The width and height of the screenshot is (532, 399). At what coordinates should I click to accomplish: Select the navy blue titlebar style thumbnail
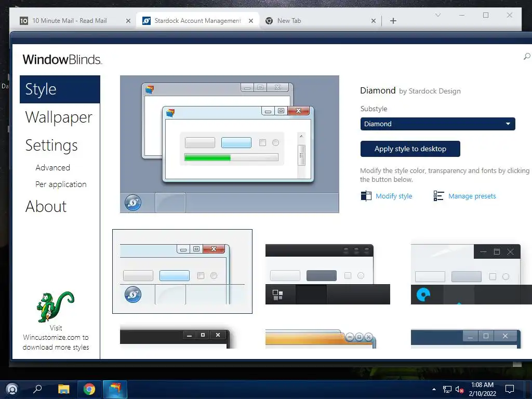pos(465,339)
